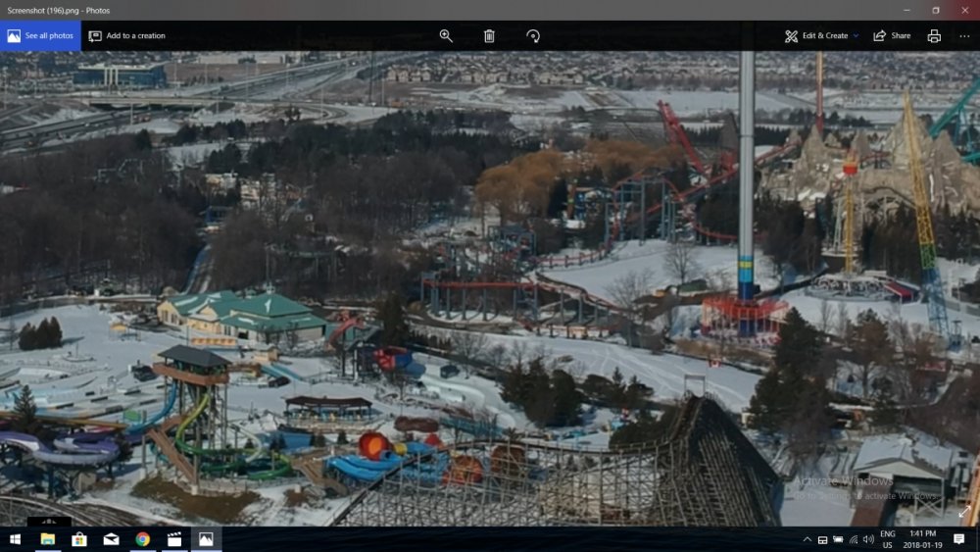The width and height of the screenshot is (980, 552).
Task: Expand the Edit & Create dropdown
Action: 821,36
